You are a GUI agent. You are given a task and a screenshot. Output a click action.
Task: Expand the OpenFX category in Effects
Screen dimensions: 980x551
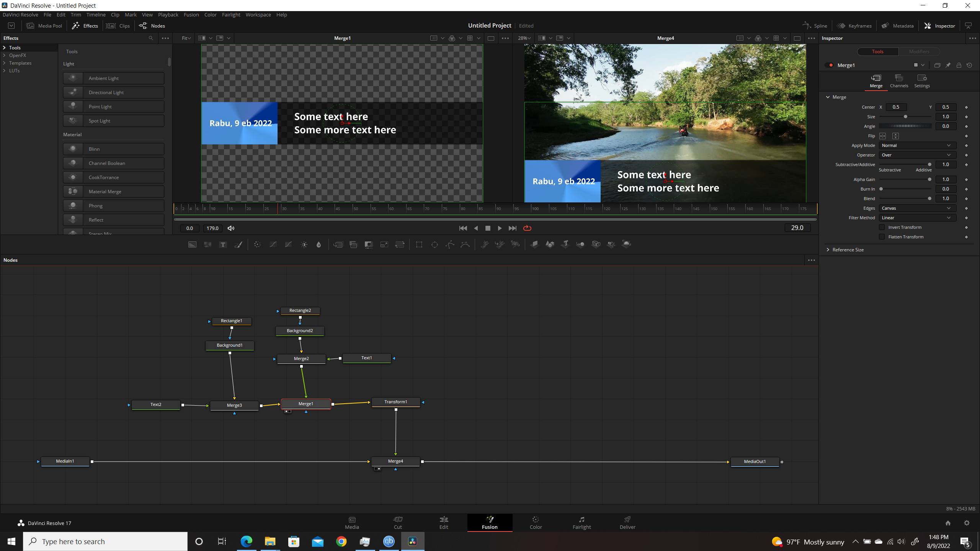[5, 55]
